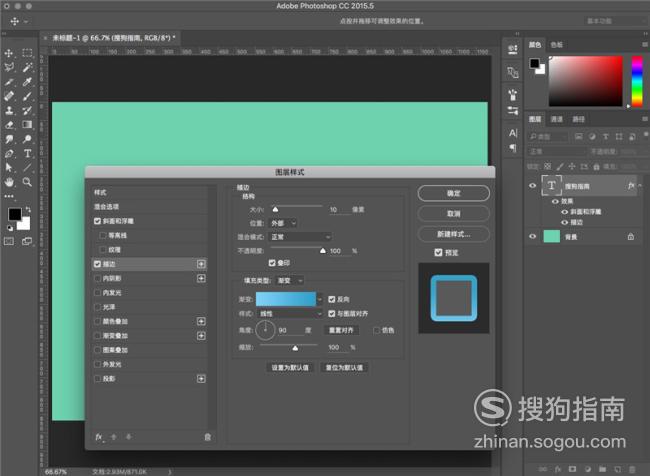Select the Line shape tool
This screenshot has height=476, width=650.
tap(27, 168)
